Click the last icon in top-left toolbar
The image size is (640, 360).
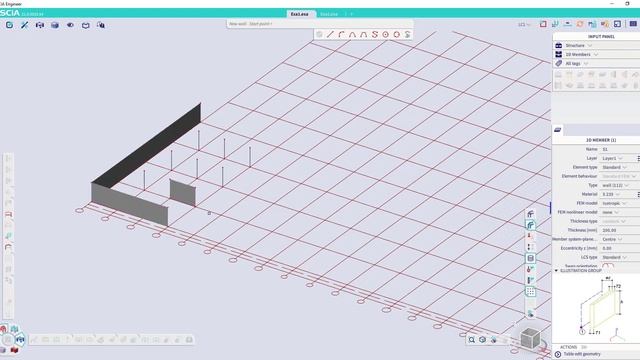(100, 25)
